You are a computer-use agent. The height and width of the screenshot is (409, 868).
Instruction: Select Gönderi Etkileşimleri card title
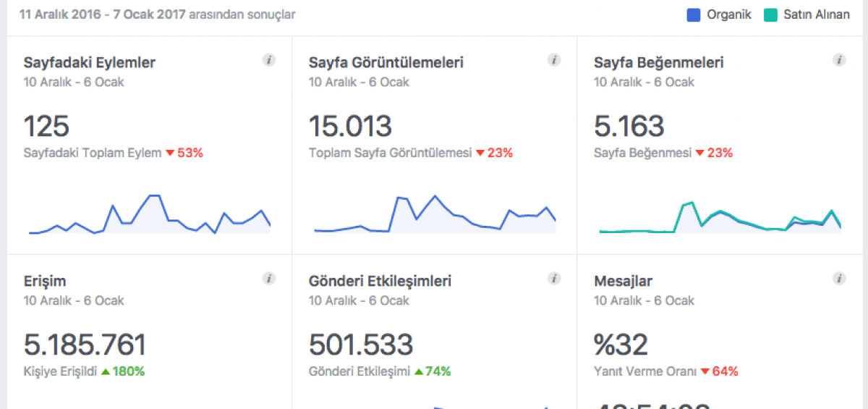[380, 281]
